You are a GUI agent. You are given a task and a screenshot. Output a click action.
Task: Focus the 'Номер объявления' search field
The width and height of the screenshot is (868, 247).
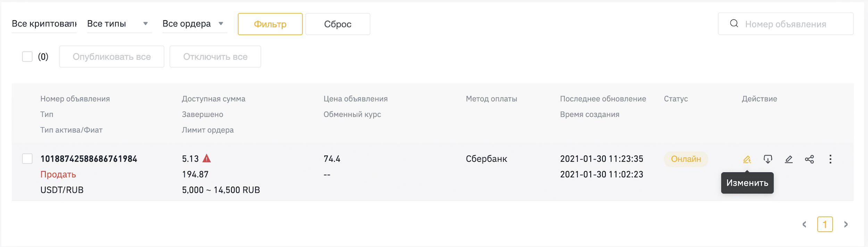(786, 24)
